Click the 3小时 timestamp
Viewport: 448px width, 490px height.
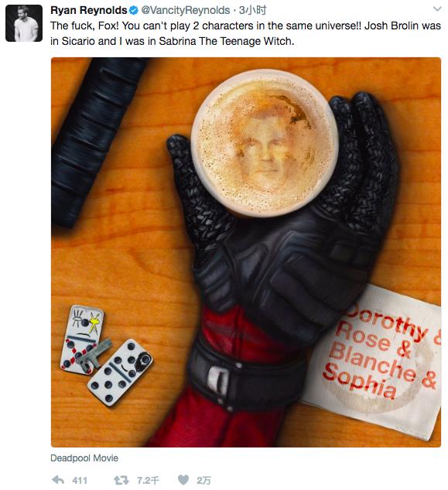252,11
